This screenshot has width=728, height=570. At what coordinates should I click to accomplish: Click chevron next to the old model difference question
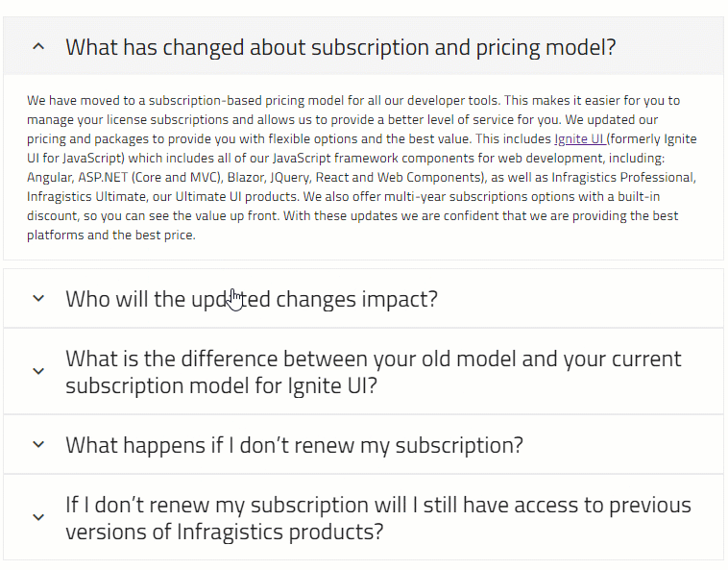[x=38, y=371]
